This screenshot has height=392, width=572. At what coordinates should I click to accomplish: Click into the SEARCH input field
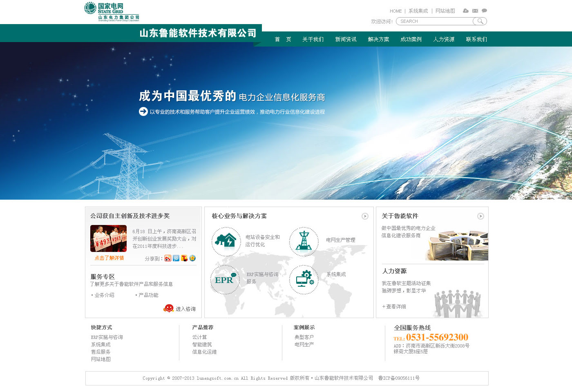435,21
